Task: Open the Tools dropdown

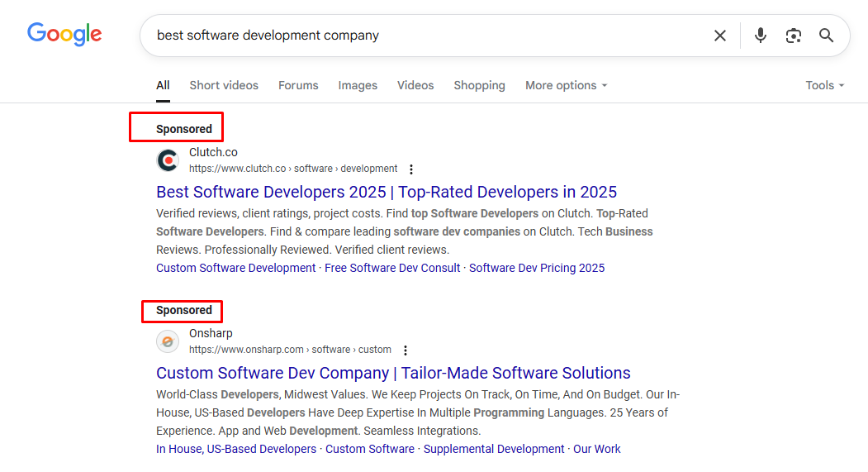Action: [825, 85]
